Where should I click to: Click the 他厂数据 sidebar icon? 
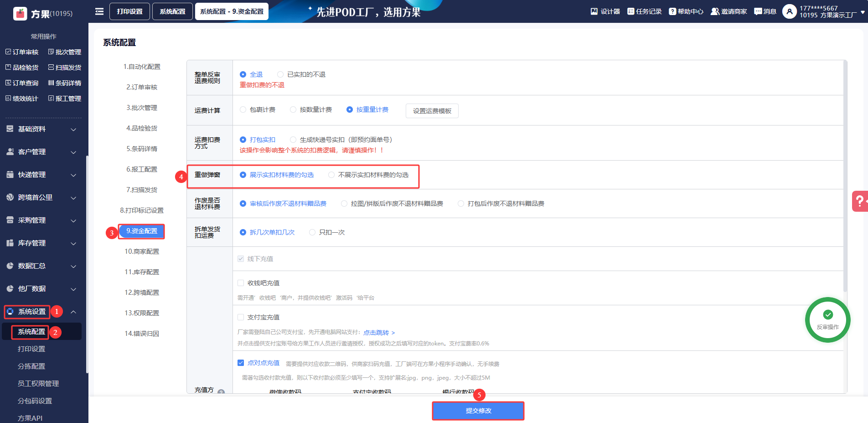pos(10,289)
